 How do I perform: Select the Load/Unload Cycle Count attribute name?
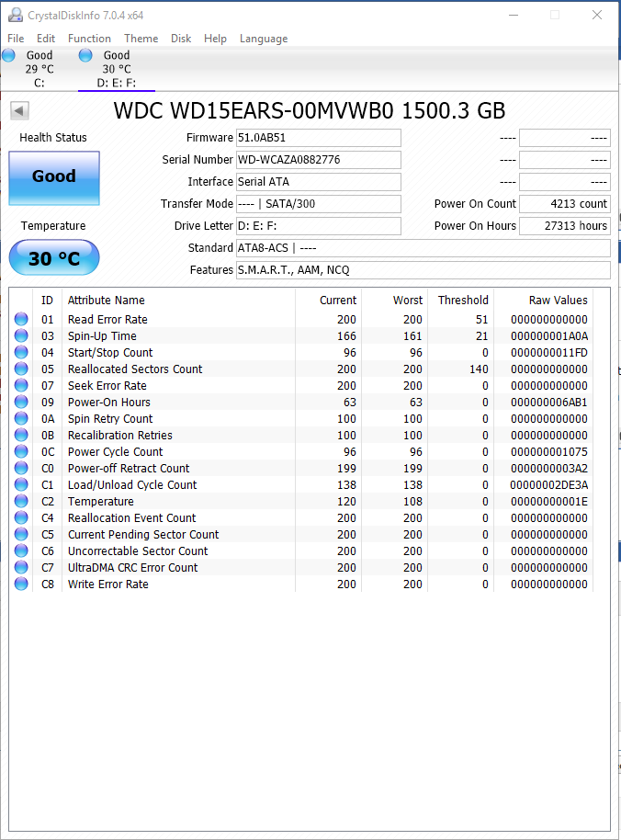coord(132,485)
